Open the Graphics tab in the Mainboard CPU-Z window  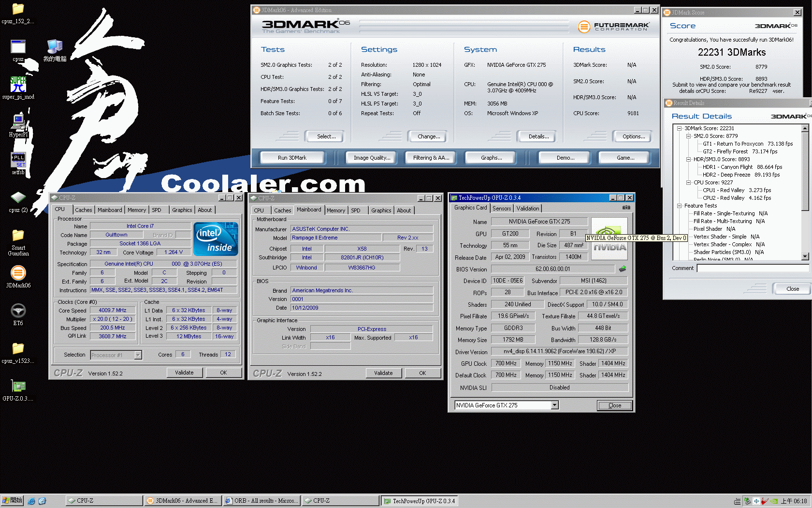(381, 210)
